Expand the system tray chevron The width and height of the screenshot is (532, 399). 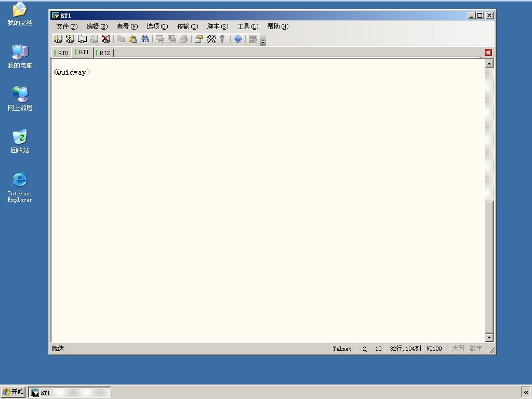526,393
